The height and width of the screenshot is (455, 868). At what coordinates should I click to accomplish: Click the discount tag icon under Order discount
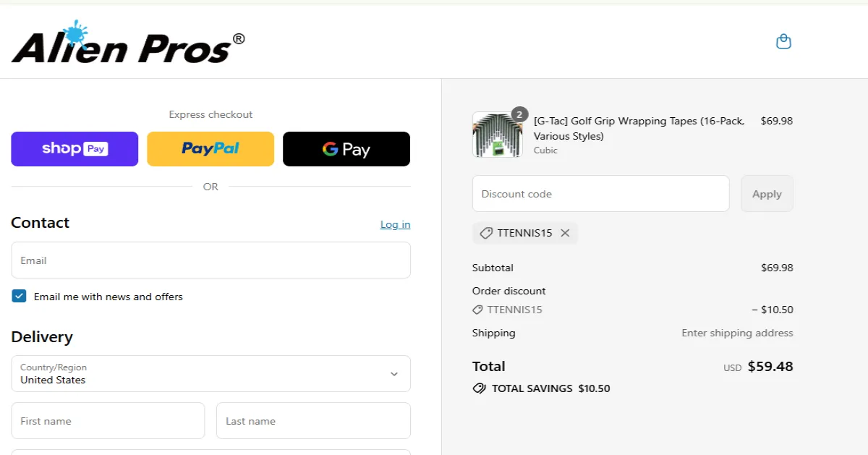[x=478, y=309]
